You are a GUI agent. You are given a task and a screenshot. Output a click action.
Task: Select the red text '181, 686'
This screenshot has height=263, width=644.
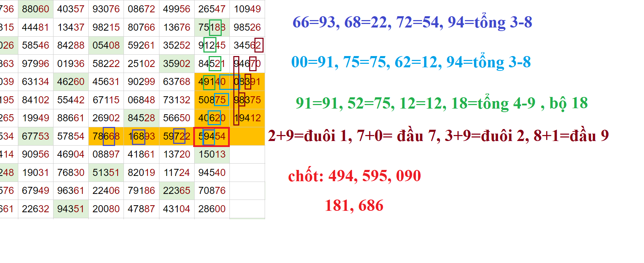point(354,205)
